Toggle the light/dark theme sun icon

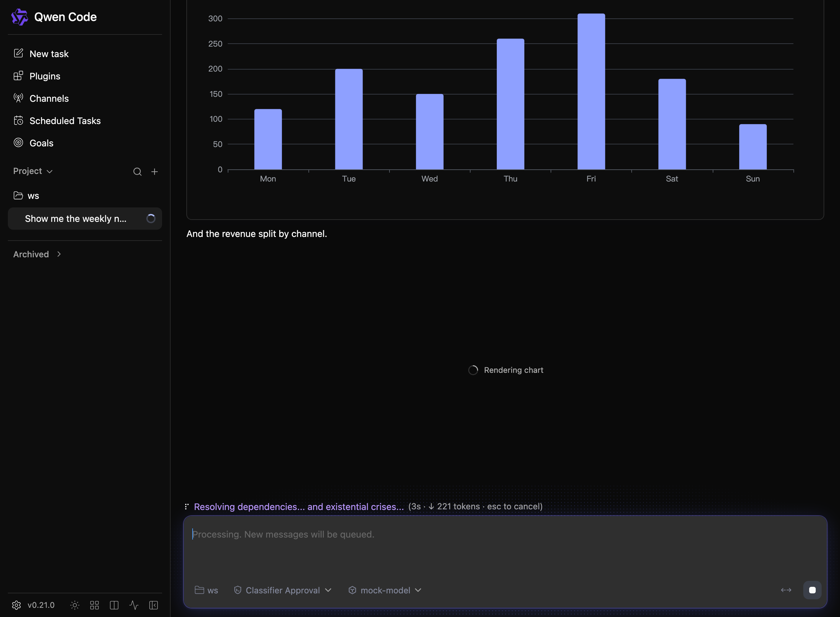coord(75,605)
